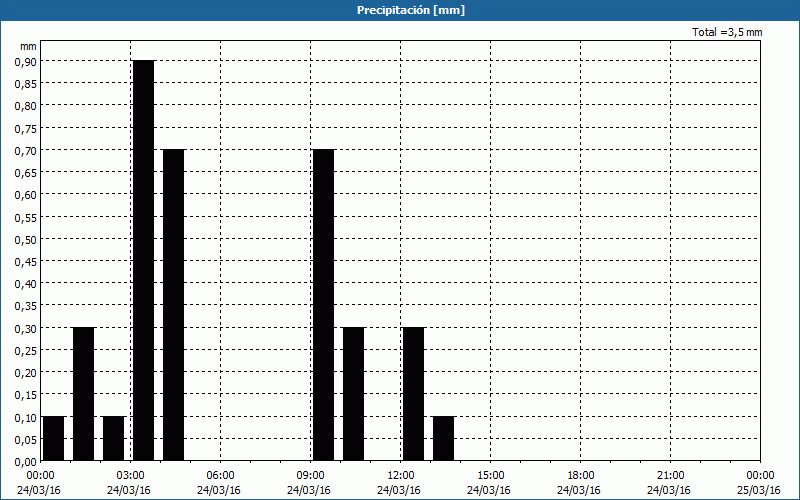Image resolution: width=800 pixels, height=500 pixels.
Task: Click the 0,20 y-axis label
Action: pos(26,373)
